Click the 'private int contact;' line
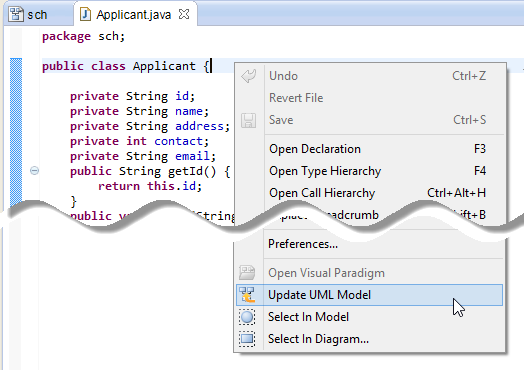524x370 pixels. tap(139, 141)
